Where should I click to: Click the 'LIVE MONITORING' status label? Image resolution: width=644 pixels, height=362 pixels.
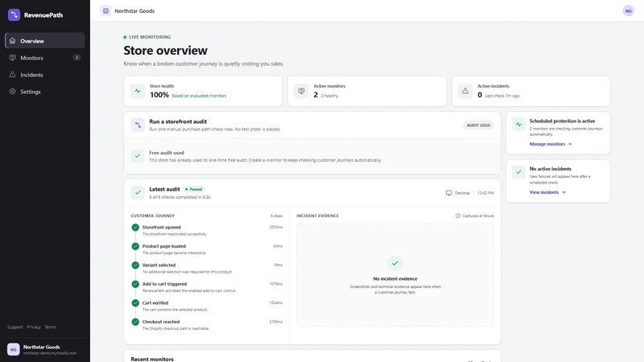[150, 37]
